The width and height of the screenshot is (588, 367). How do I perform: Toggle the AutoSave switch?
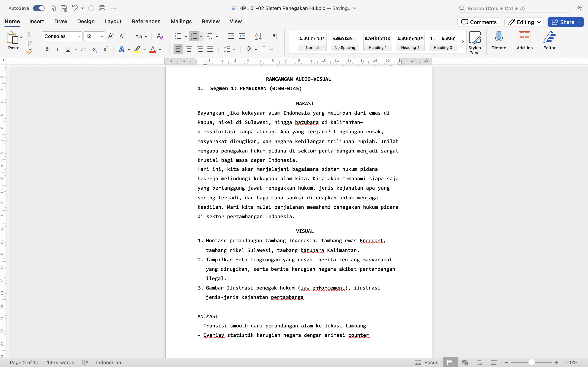(39, 8)
